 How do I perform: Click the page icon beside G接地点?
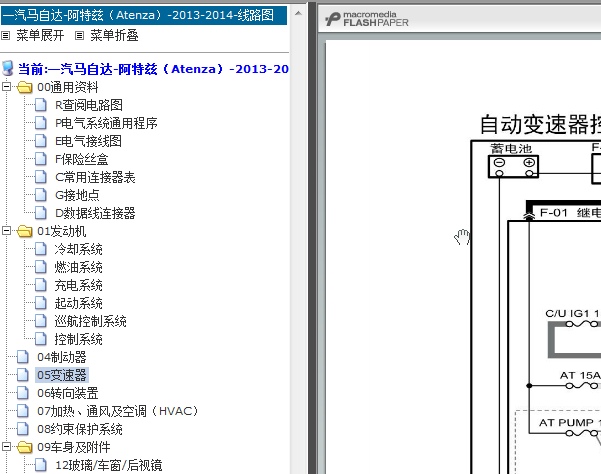click(41, 195)
